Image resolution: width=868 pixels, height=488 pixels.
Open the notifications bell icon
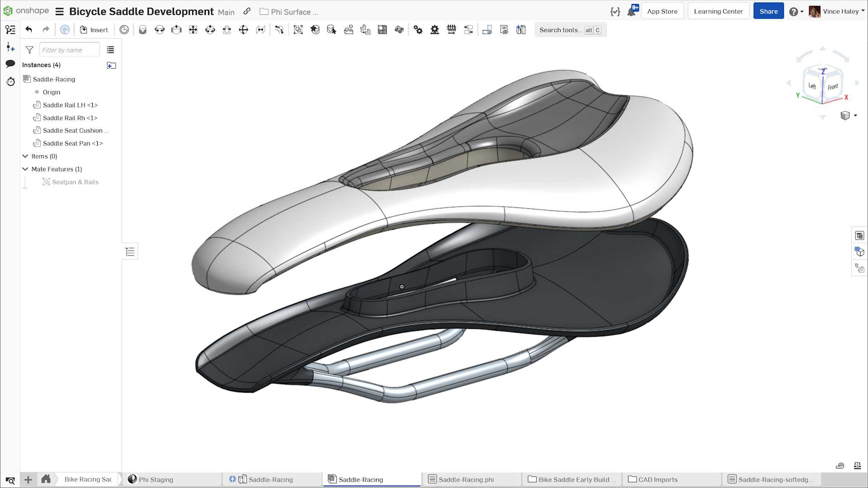(x=631, y=12)
